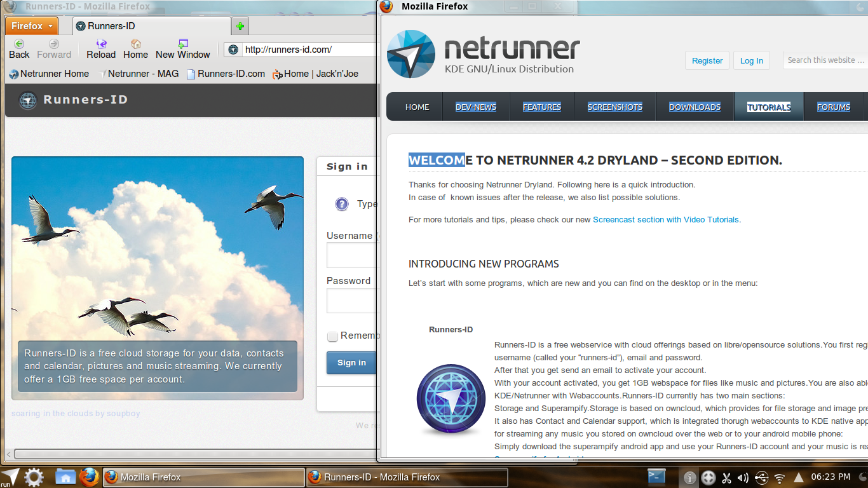Open the Screencast section with Video Tutorials link
868x488 pixels.
666,220
